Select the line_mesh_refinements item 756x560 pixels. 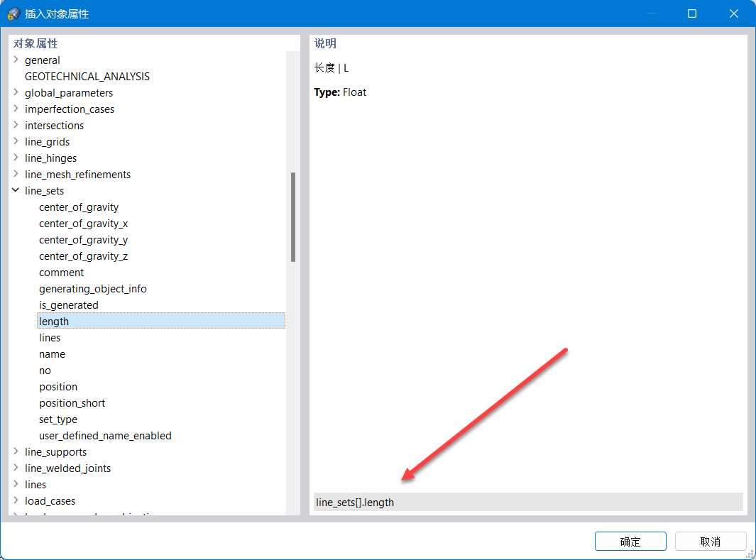click(x=77, y=175)
